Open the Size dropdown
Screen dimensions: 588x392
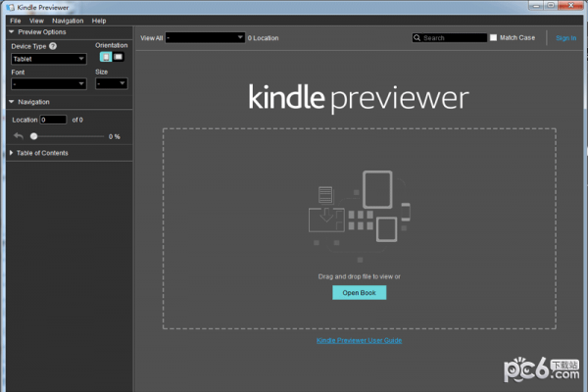[x=112, y=83]
